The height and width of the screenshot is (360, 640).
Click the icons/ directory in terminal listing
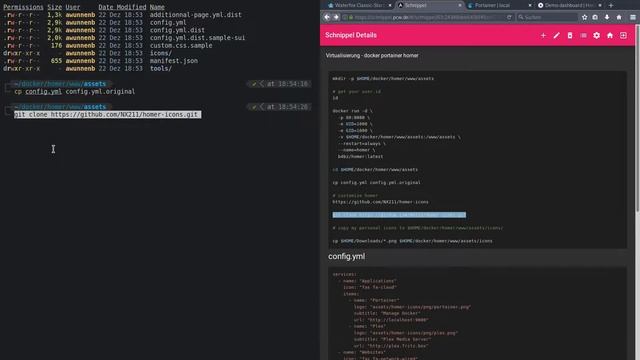161,53
